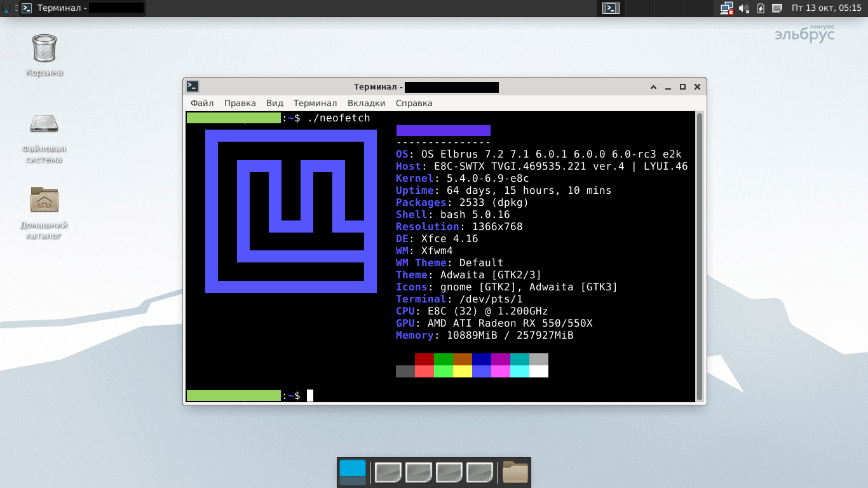Click the Терминал taskbar window button
This screenshot has width=868, height=488.
tap(81, 8)
